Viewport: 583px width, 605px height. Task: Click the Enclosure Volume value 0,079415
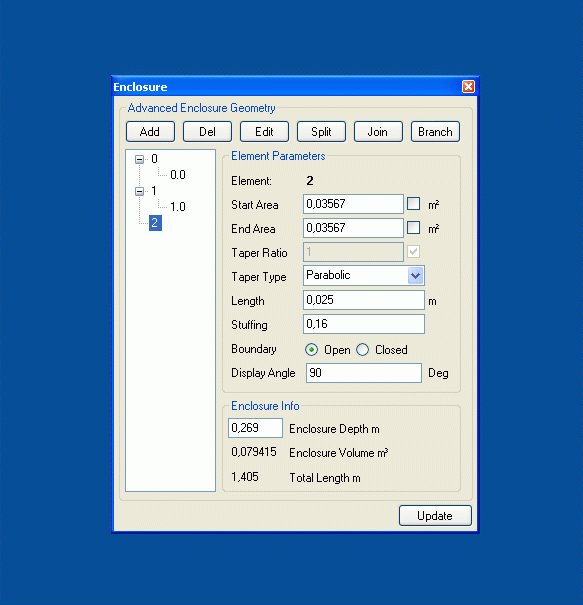[254, 452]
